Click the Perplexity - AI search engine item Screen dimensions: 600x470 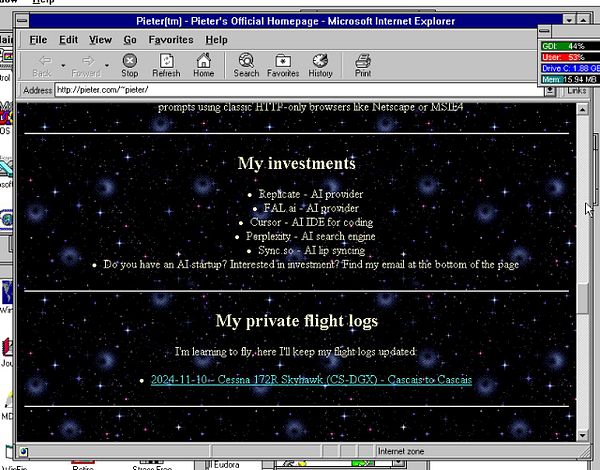tap(310, 237)
